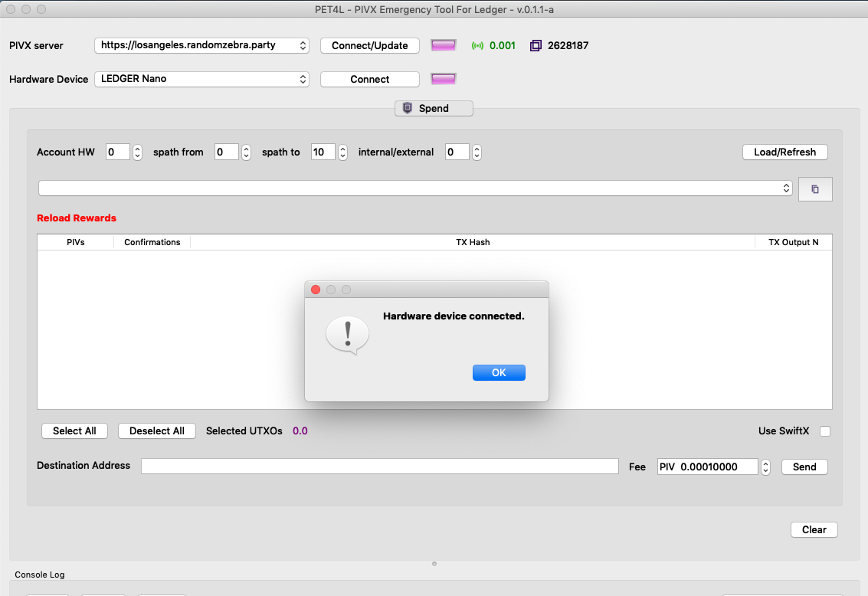Click the spath from value field

pyautogui.click(x=227, y=152)
